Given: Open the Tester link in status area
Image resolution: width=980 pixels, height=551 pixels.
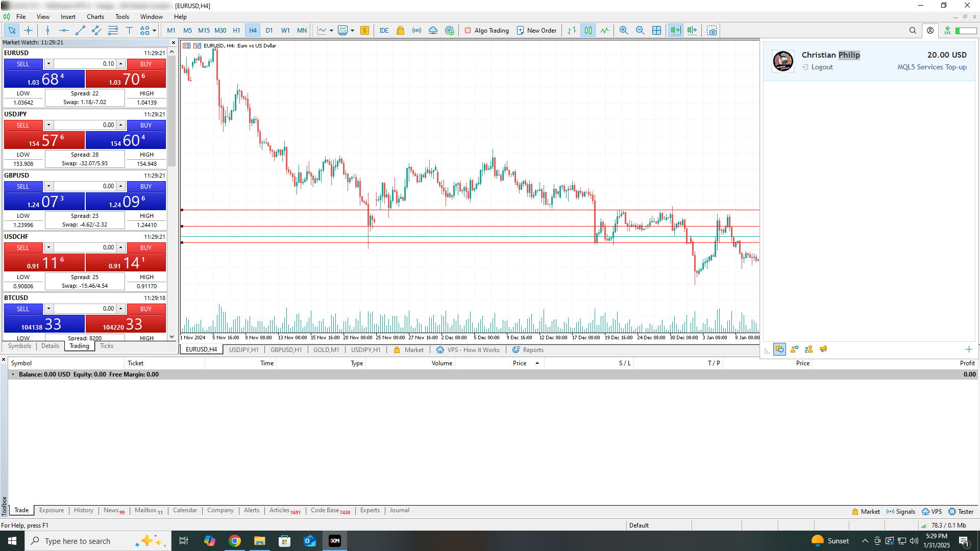Looking at the screenshot, I should (961, 512).
